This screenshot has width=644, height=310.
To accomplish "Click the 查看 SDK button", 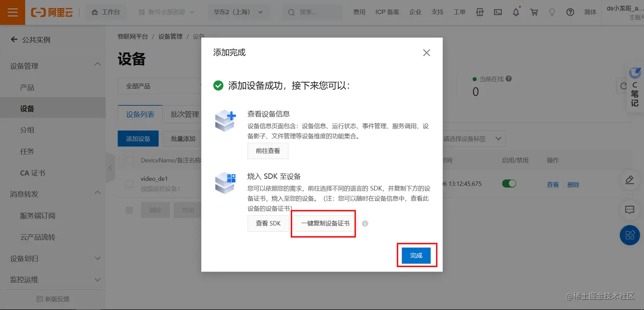I will coord(268,223).
